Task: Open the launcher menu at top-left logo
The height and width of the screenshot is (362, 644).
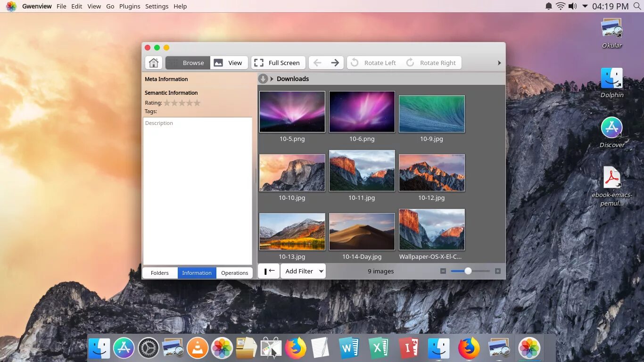Action: [x=11, y=6]
